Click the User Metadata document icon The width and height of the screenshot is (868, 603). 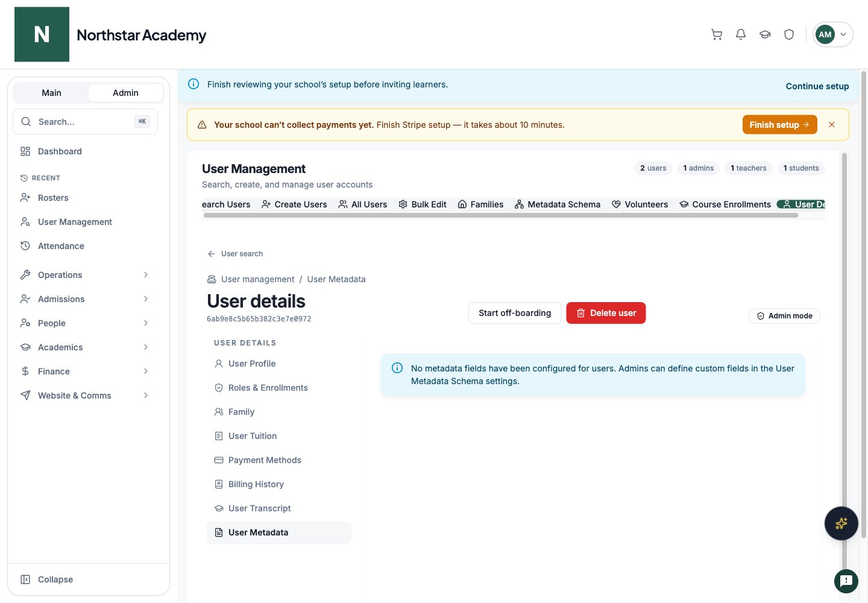[219, 532]
